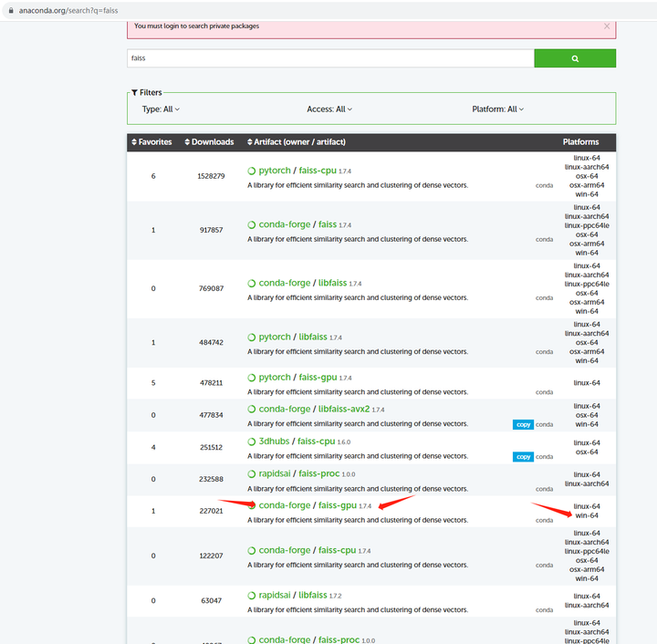Image resolution: width=657 pixels, height=644 pixels.
Task: Click circle icon beside pytorch / faiss-cpu
Action: click(x=252, y=171)
